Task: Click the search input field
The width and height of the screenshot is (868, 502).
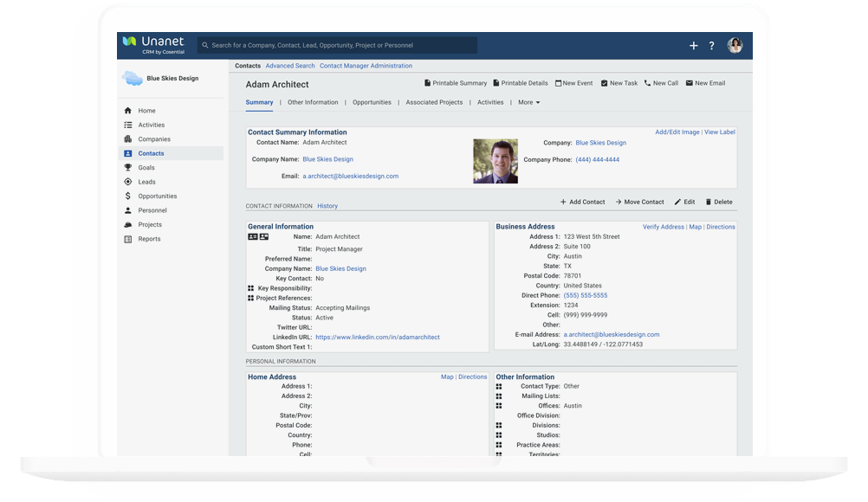Action: [x=338, y=45]
